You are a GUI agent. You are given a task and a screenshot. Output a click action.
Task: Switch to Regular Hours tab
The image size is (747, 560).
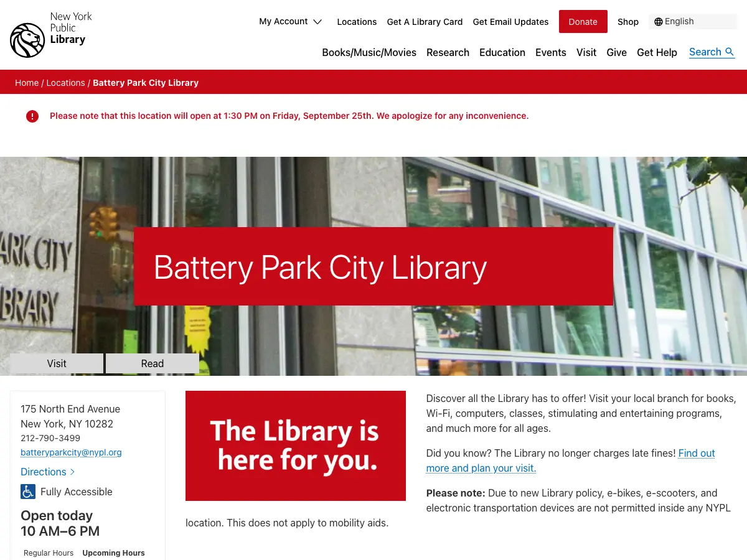[49, 553]
